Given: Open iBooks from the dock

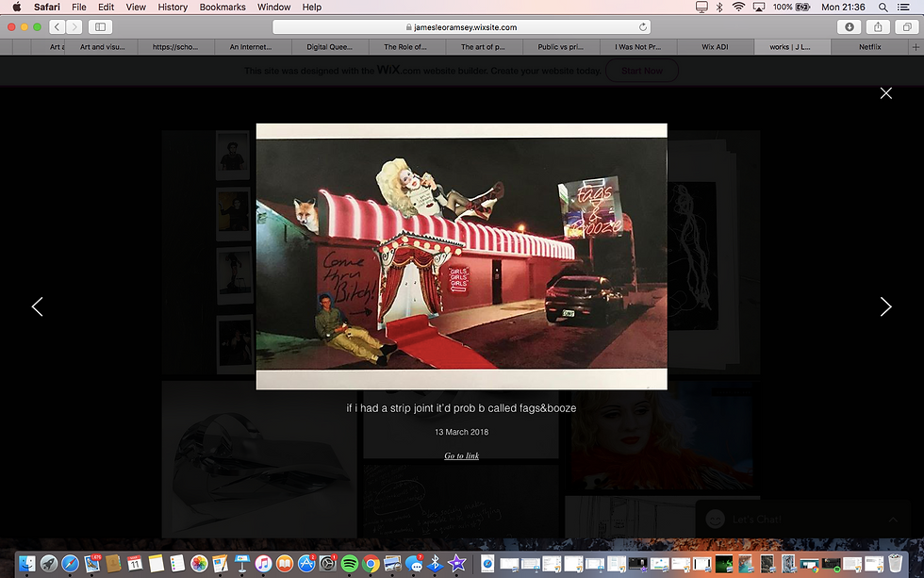Looking at the screenshot, I should pyautogui.click(x=285, y=564).
